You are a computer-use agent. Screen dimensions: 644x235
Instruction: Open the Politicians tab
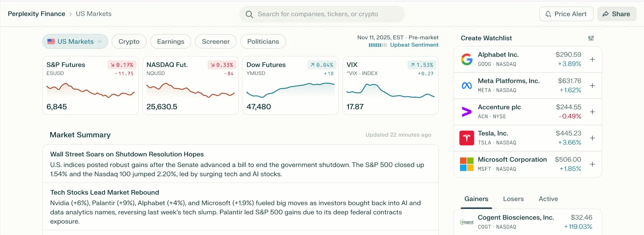263,41
